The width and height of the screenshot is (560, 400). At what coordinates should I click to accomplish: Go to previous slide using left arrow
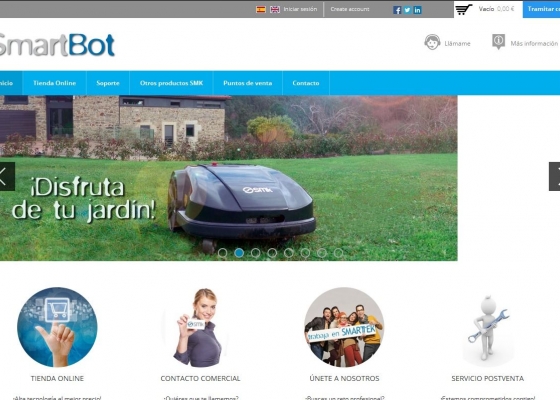tap(7, 176)
